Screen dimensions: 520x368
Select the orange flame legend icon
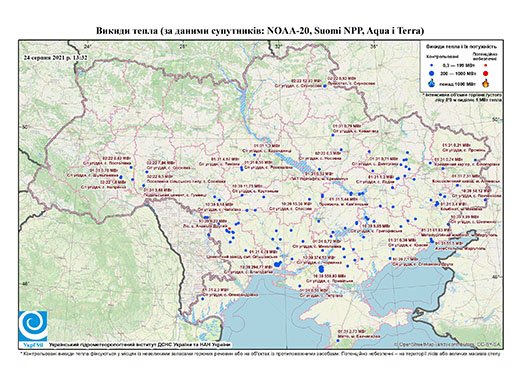[x=486, y=83]
